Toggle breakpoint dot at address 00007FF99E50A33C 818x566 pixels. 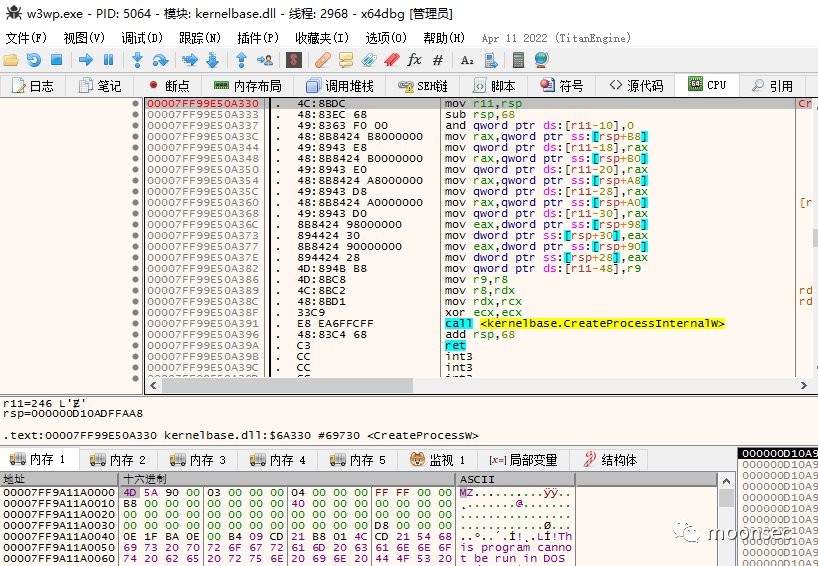tap(136, 136)
